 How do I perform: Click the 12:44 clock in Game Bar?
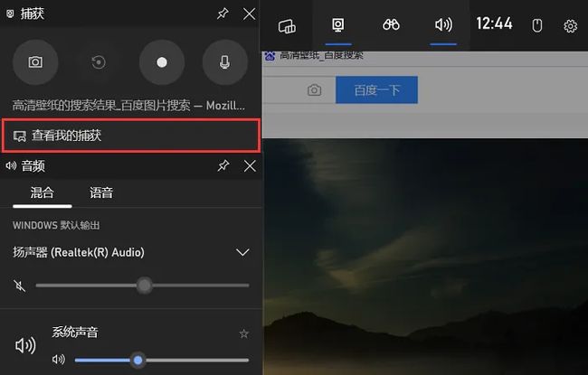pos(494,23)
